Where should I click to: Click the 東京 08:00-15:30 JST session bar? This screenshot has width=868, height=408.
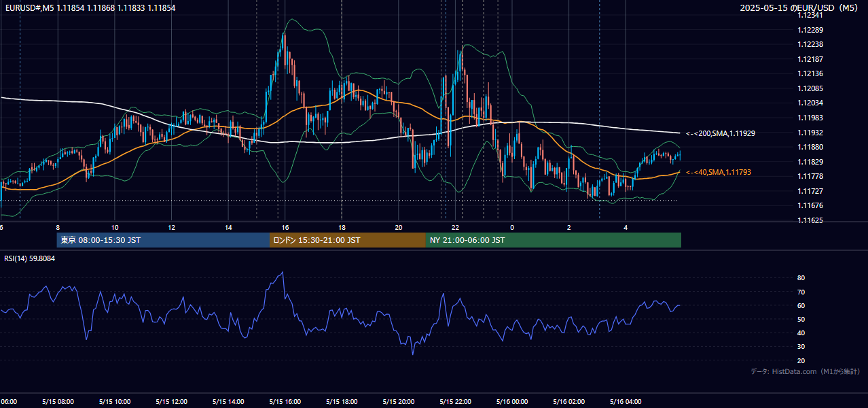[x=163, y=240]
